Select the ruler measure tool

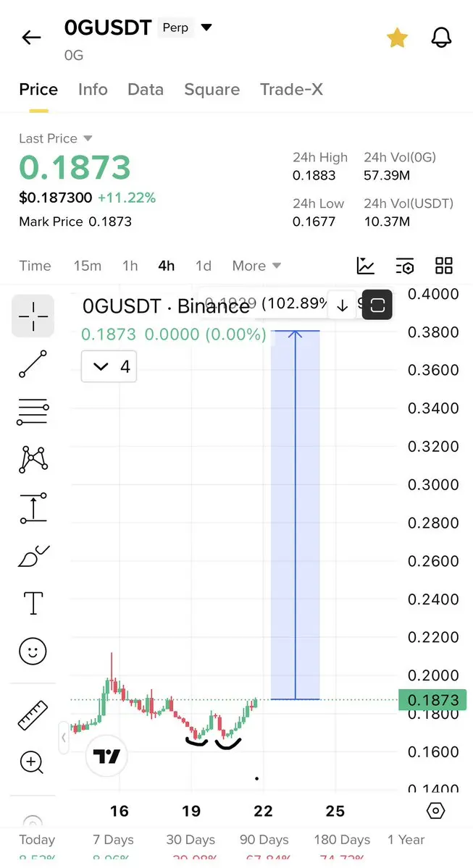(x=33, y=715)
